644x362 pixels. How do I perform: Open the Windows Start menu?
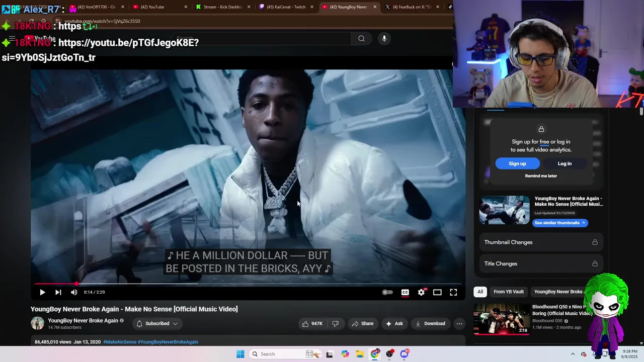tap(240, 354)
